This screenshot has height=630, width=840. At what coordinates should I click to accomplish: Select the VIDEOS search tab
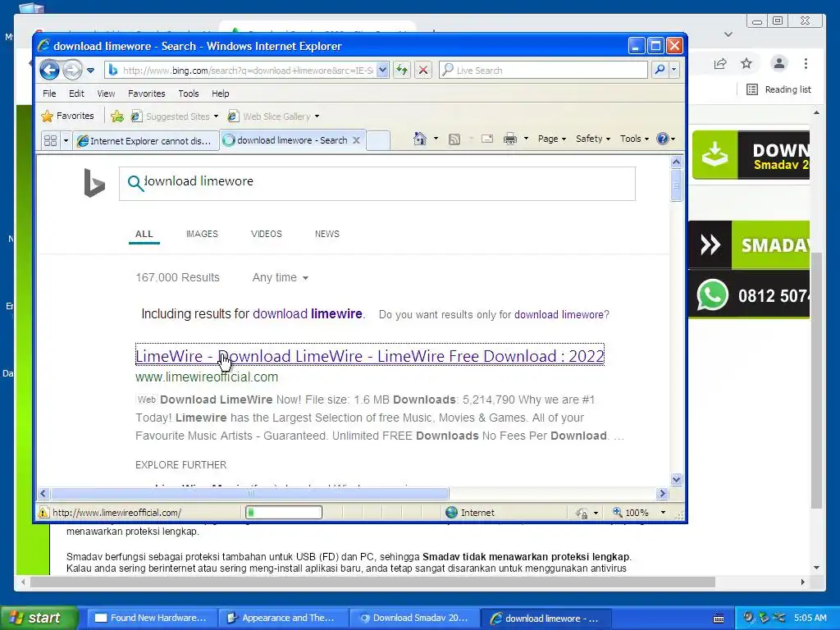(x=267, y=234)
